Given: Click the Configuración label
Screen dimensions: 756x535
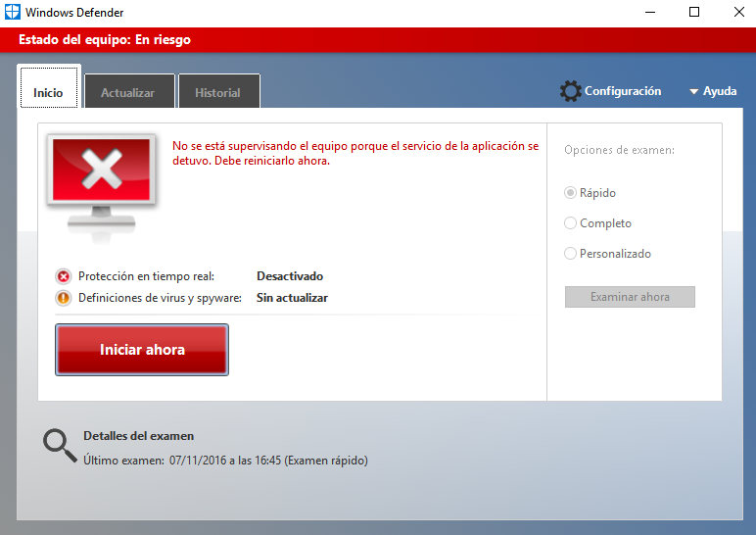Looking at the screenshot, I should point(623,91).
